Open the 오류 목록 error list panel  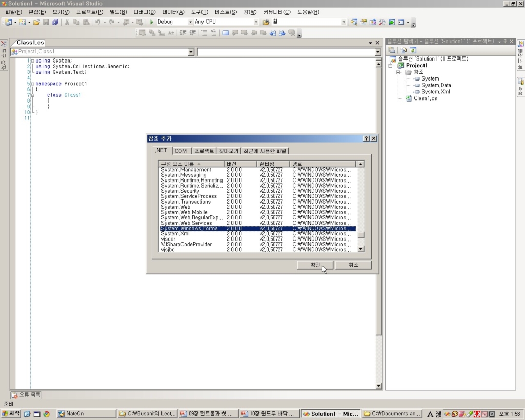26,395
